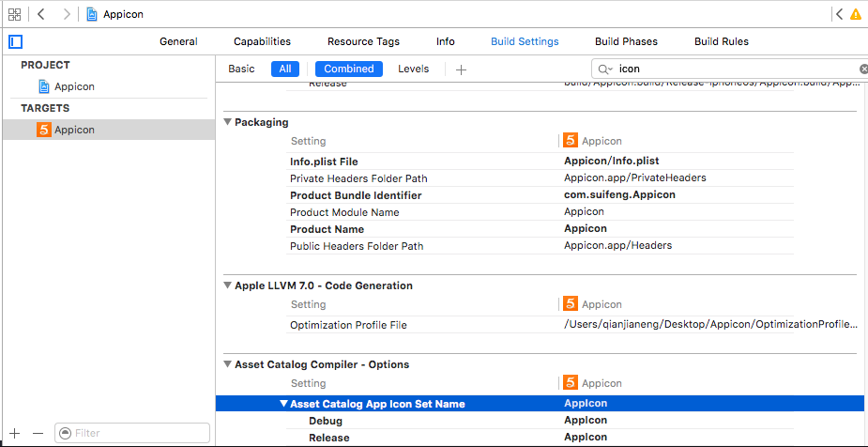Viewport: 868px width, 447px height.
Task: Select Product Module Name setting
Action: [344, 212]
